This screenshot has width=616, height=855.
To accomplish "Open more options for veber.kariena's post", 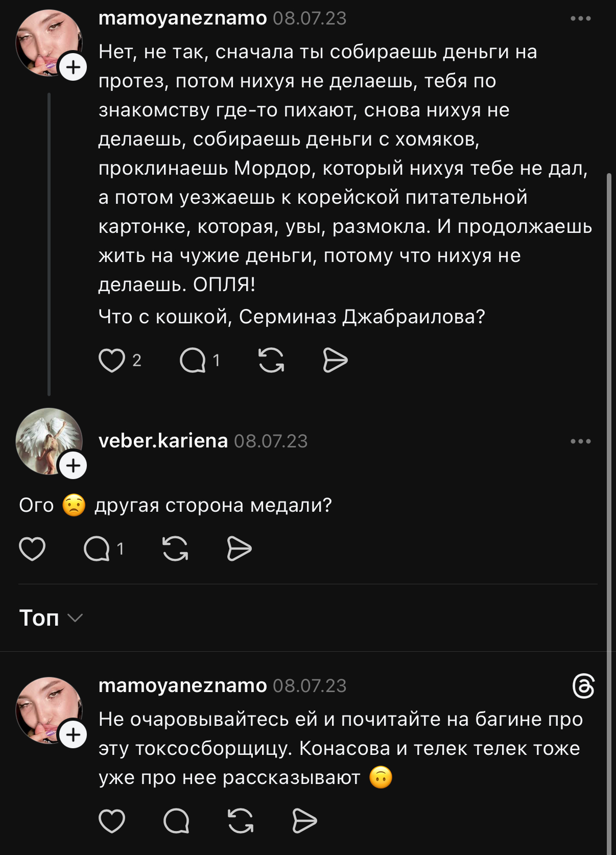I will [581, 441].
